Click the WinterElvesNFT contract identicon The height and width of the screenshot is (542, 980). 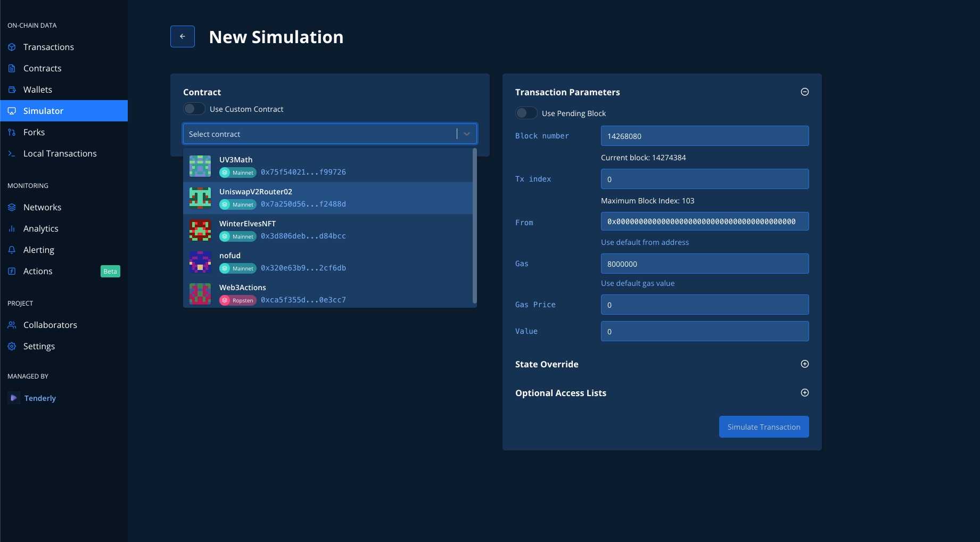200,230
